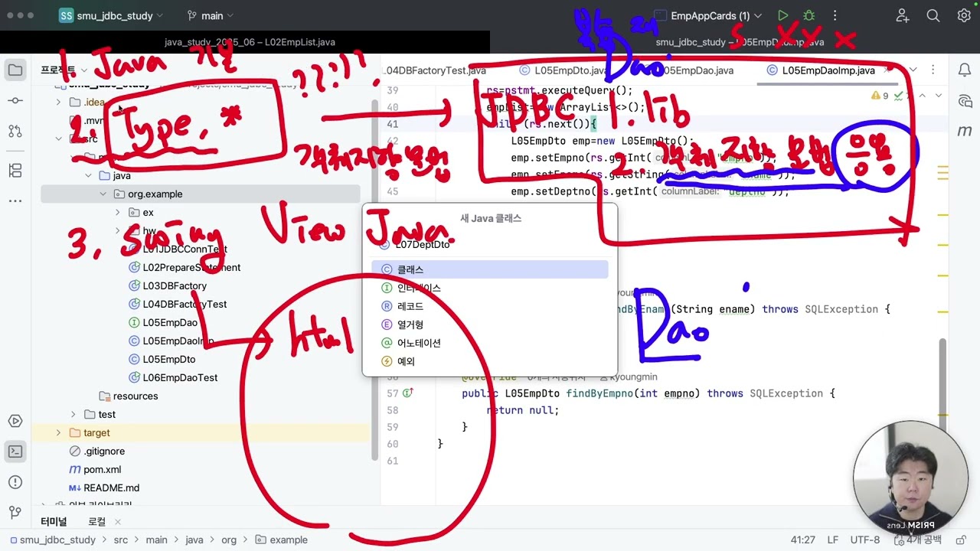The image size is (980, 551).
Task: Open more run actions kebab menu
Action: pyautogui.click(x=835, y=15)
